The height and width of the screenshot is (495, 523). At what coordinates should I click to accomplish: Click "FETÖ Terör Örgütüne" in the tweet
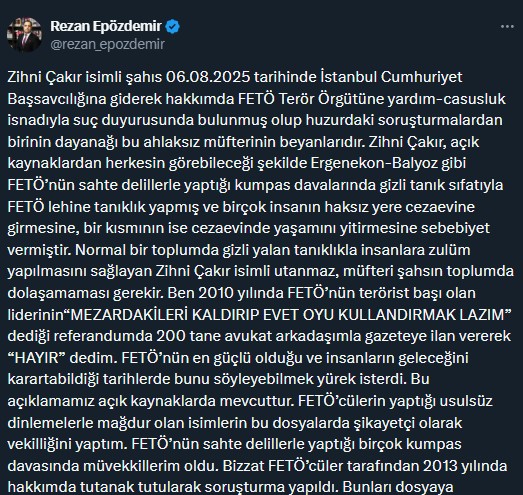[x=310, y=99]
